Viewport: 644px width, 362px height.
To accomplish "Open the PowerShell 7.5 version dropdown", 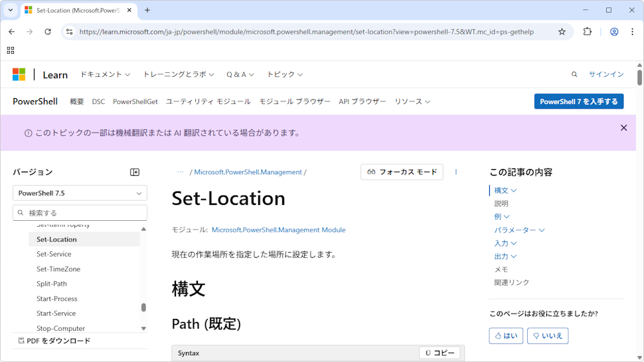I will coord(80,193).
